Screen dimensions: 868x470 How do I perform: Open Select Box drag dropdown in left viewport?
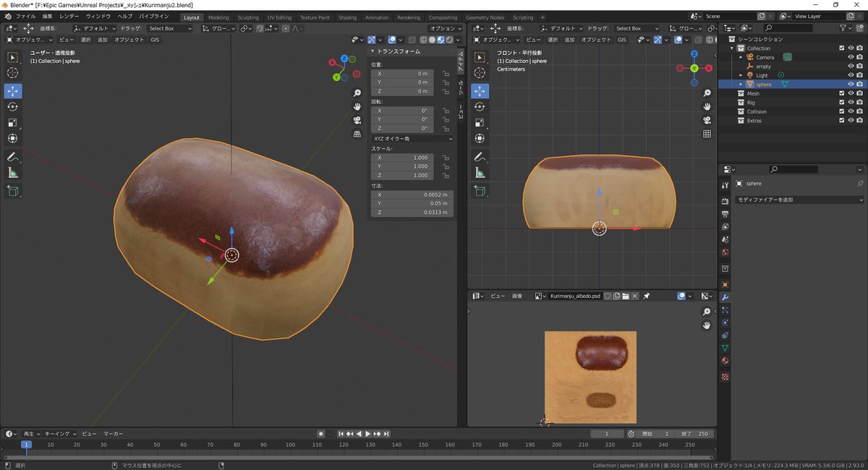[x=170, y=28]
